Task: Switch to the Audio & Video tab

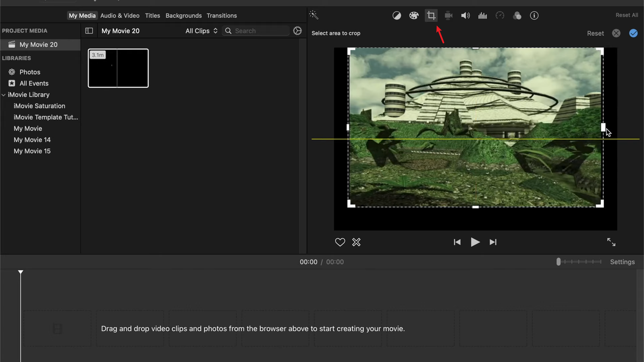Action: (120, 15)
